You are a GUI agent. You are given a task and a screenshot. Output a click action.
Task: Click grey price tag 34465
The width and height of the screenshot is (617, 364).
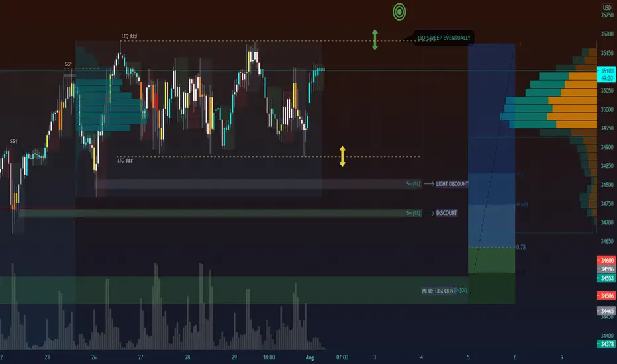[x=607, y=311]
